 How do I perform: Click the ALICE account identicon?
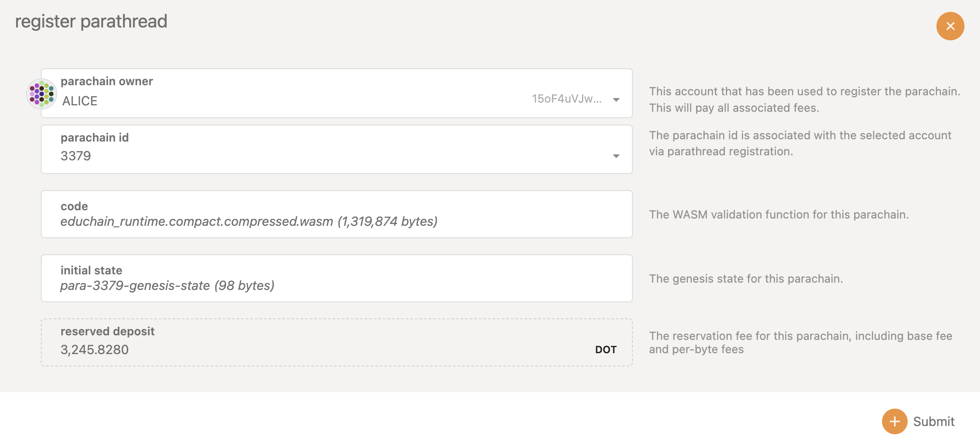pos(42,93)
